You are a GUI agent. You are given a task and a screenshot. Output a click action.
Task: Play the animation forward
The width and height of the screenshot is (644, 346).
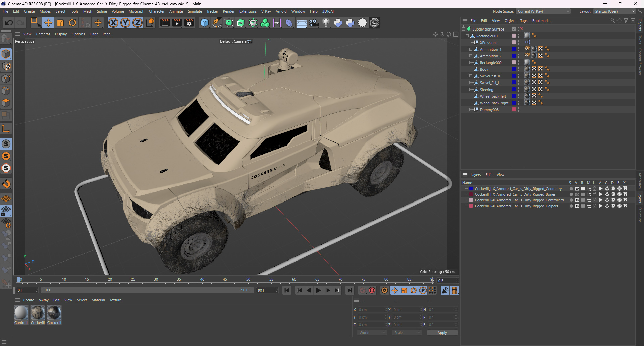(318, 290)
